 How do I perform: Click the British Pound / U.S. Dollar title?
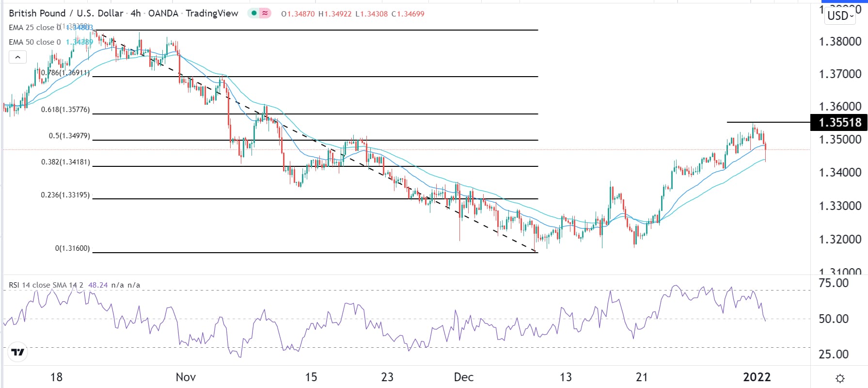point(66,14)
